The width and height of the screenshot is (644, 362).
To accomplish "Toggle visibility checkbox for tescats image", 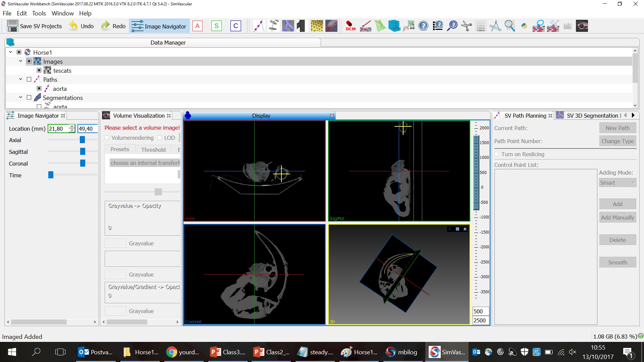I will click(x=39, y=70).
